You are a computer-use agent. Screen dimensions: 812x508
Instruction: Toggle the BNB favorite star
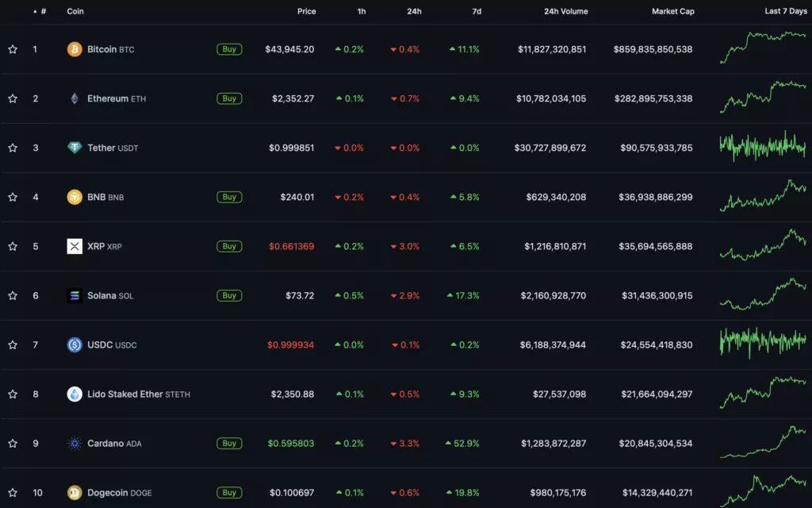click(x=13, y=197)
